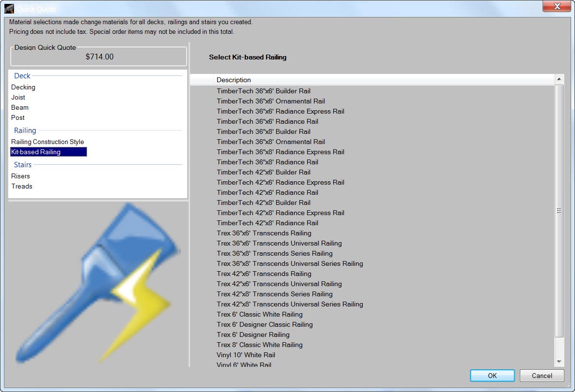Choose Trex 42"x8' Transcends Series Railing

274,294
